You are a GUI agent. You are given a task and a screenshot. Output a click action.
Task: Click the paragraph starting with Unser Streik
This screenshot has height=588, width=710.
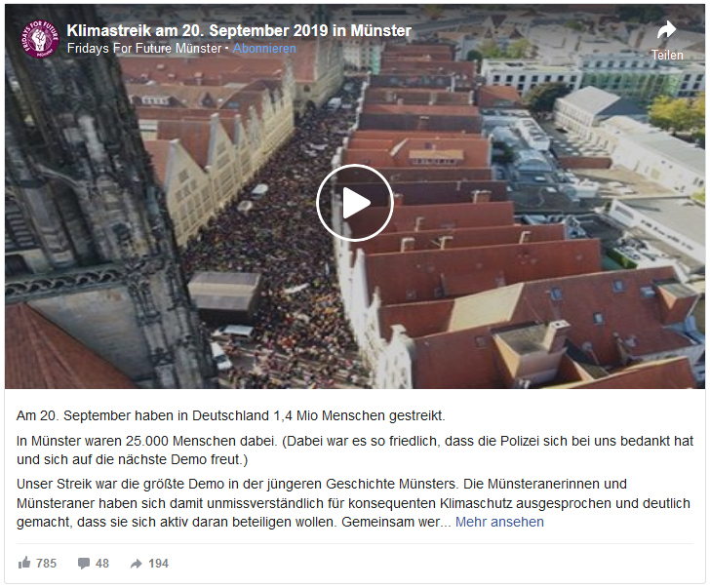pyautogui.click(x=354, y=503)
